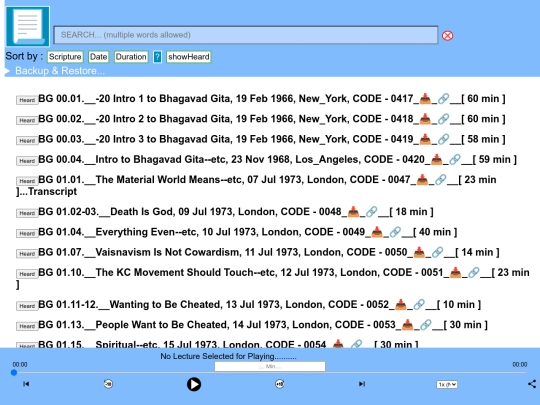This screenshot has width=540, height=405.
Task: Click the document logo icon
Action: point(28,26)
